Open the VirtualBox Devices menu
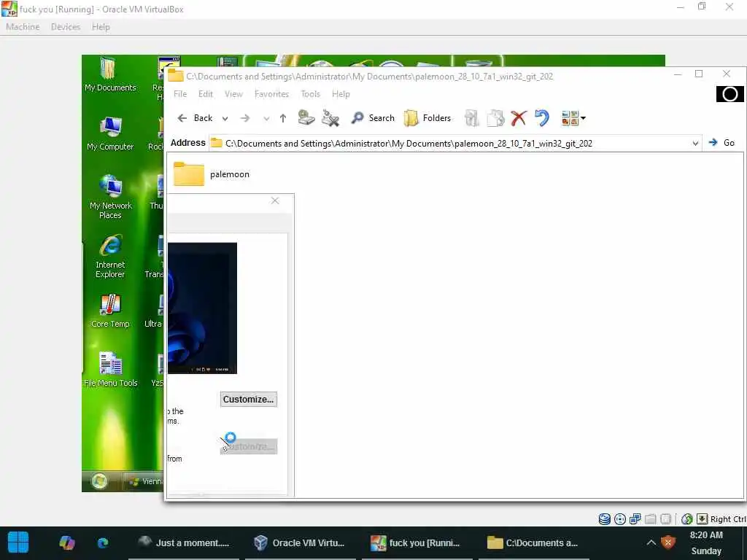 pyautogui.click(x=66, y=27)
